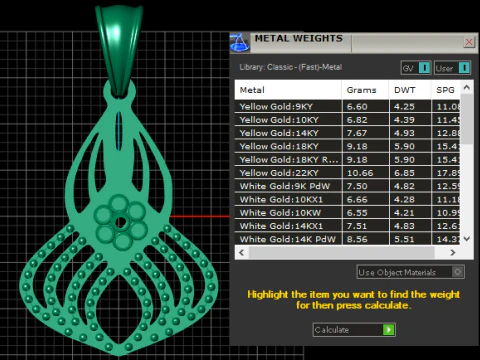480x360 pixels.
Task: Click the 4.82 DWT value
Action: click(404, 186)
